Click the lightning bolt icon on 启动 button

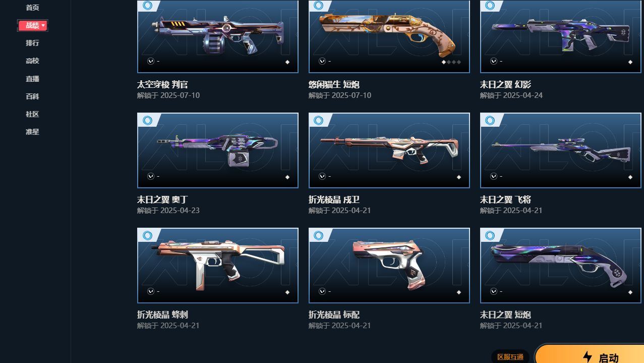click(x=587, y=357)
